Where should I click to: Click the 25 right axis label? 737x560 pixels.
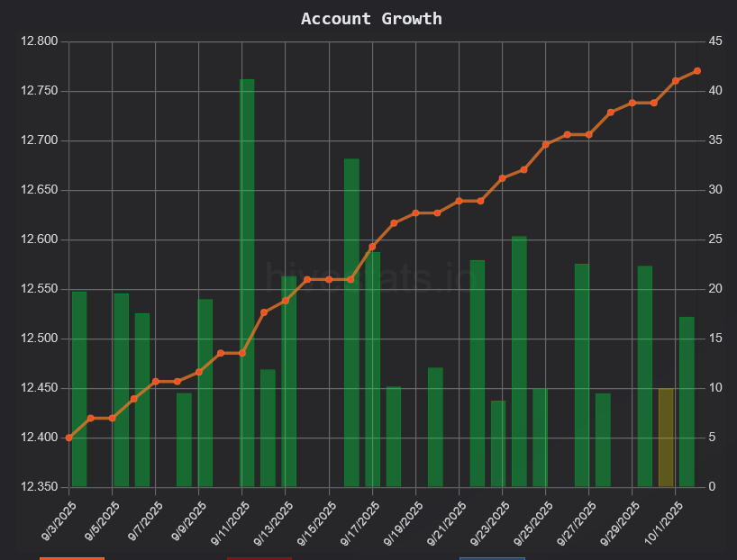point(714,239)
